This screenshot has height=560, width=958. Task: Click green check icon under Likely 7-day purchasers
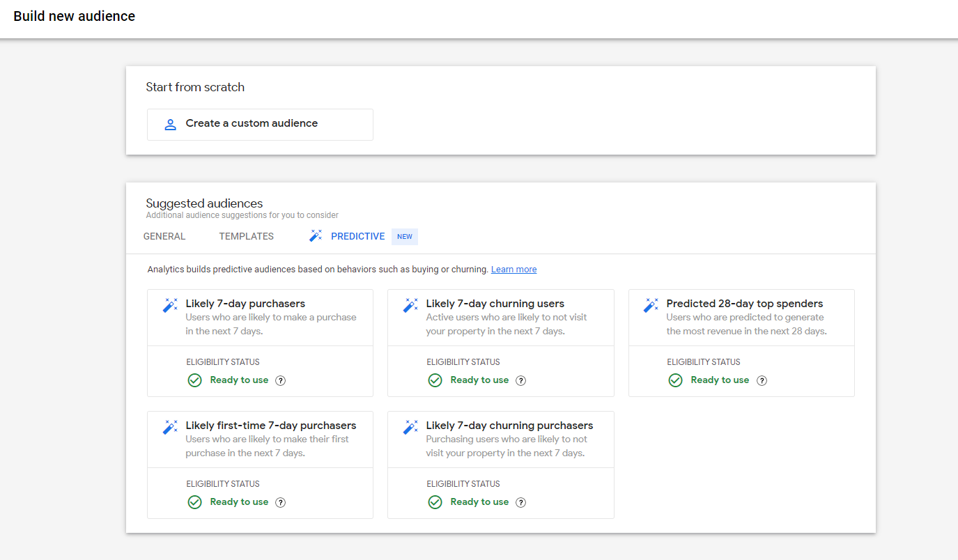click(195, 380)
